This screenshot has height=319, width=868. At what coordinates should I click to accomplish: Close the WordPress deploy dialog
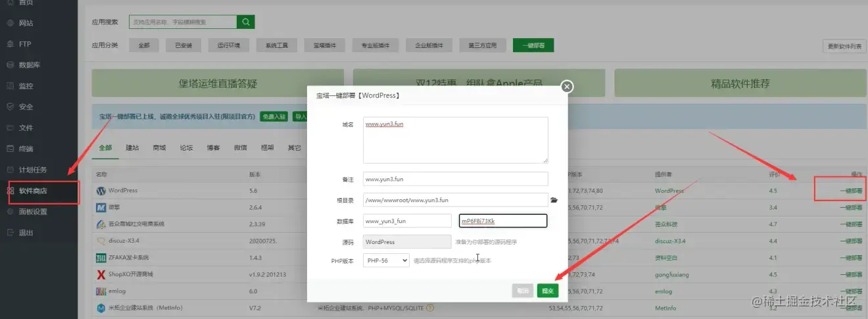(x=567, y=86)
